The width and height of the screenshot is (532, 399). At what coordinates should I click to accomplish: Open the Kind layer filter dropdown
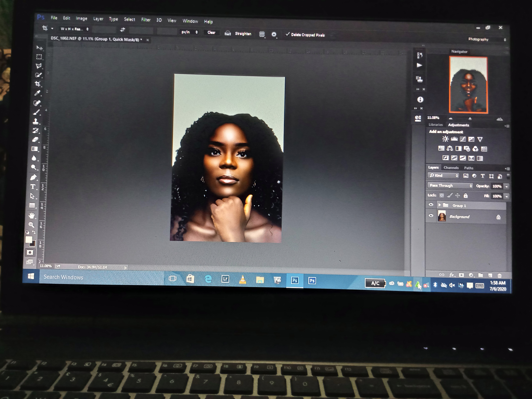point(443,176)
